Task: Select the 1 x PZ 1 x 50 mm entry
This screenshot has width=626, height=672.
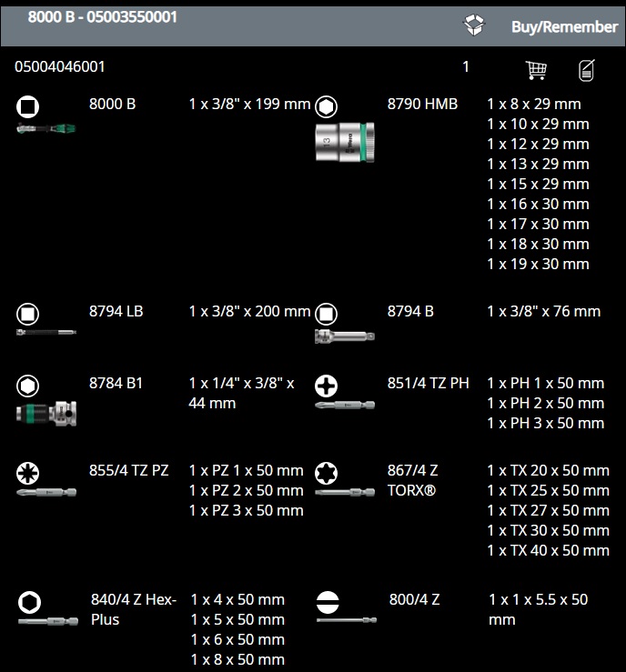Action: click(x=246, y=470)
